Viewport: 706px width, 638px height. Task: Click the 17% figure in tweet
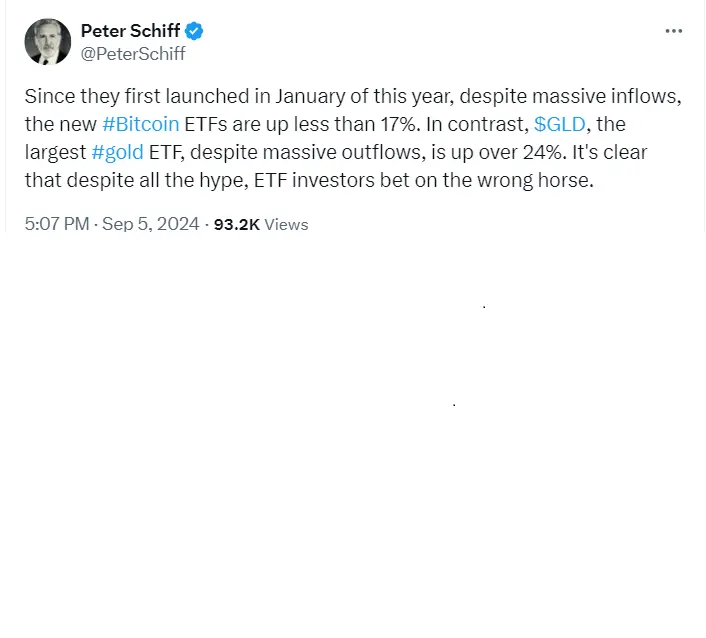(400, 124)
